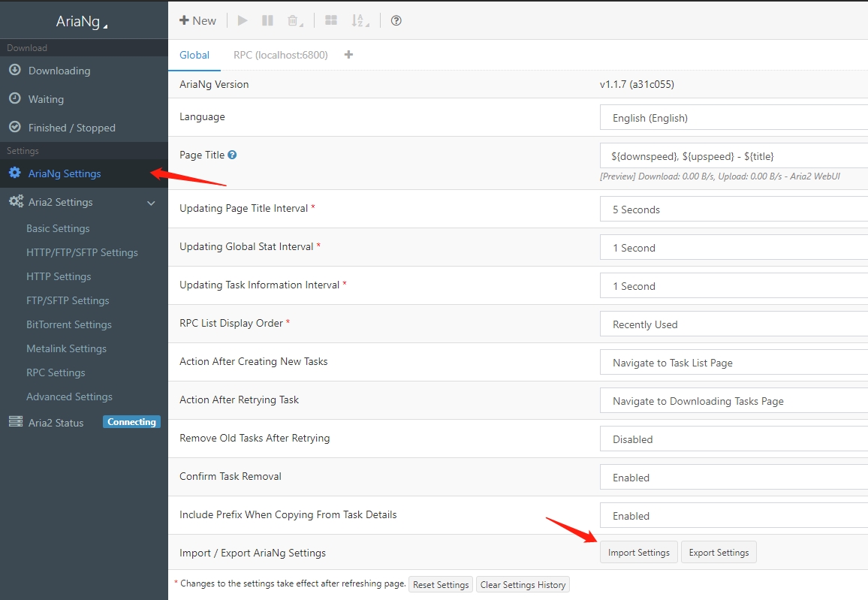This screenshot has width=868, height=600.
Task: Open Aria2 Status page
Action: click(x=56, y=423)
